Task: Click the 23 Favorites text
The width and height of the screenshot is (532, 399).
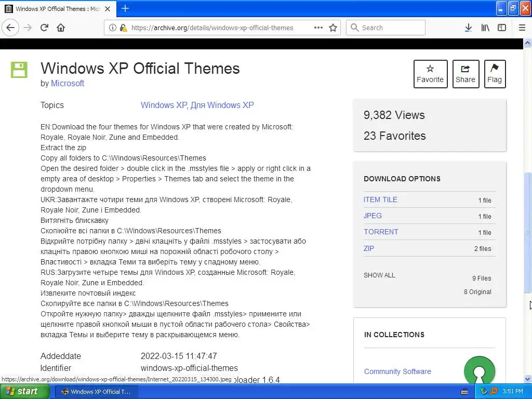Action: (395, 136)
